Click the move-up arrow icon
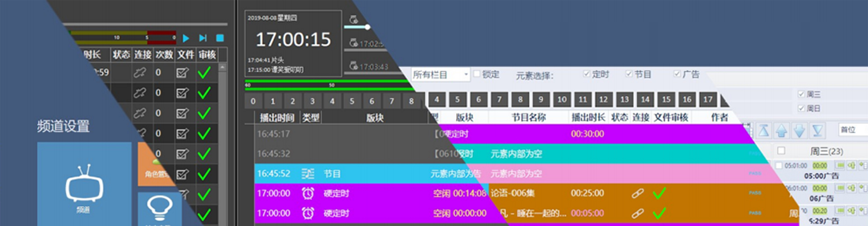Image resolution: width=868 pixels, height=226 pixels. 782,131
